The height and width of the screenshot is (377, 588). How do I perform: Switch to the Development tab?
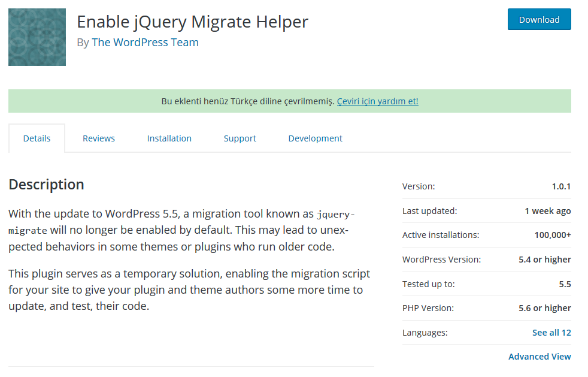coord(316,138)
